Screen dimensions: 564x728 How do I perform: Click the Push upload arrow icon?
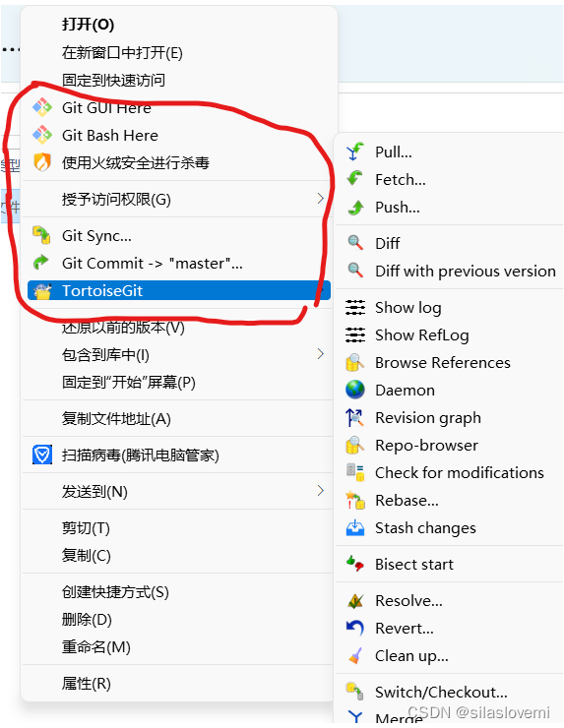click(x=355, y=207)
